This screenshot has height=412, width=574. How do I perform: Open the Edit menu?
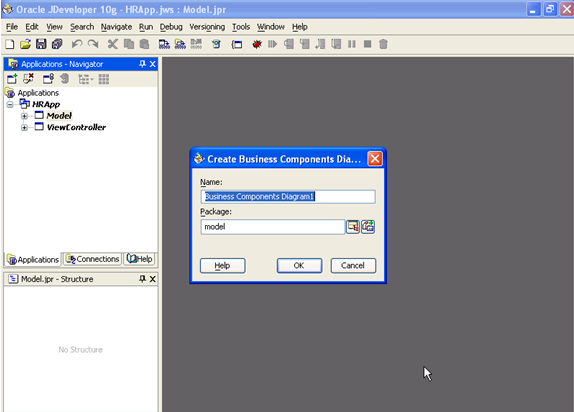coord(32,27)
